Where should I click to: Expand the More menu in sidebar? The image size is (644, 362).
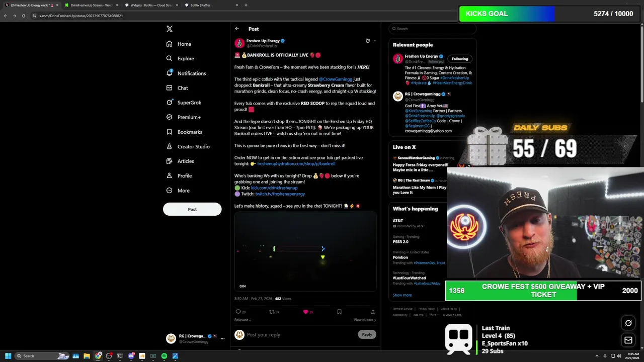(x=178, y=191)
